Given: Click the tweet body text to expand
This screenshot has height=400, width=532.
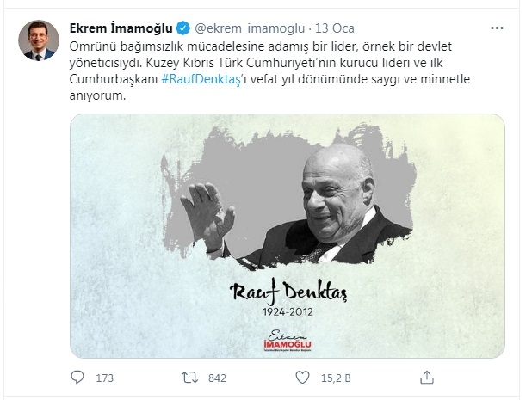Looking at the screenshot, I should tap(269, 71).
